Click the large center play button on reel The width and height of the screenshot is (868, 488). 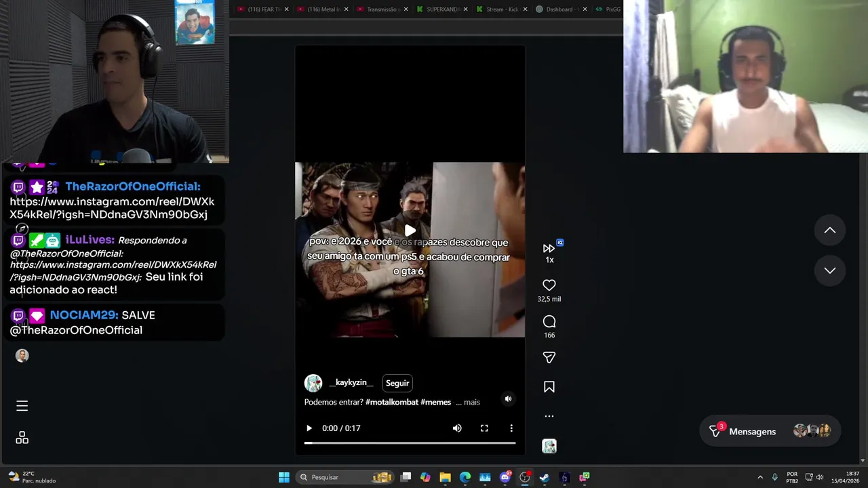(x=410, y=230)
